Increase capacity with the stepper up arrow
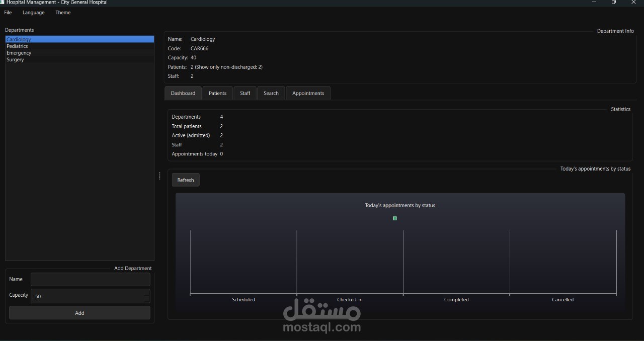This screenshot has height=341, width=644. point(146,293)
